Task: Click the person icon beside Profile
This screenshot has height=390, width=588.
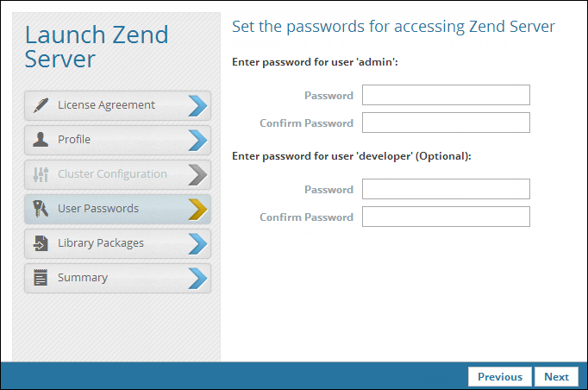Action: (41, 140)
